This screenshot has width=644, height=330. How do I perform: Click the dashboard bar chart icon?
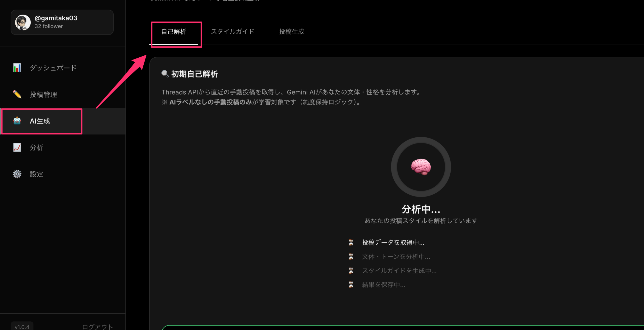point(17,68)
